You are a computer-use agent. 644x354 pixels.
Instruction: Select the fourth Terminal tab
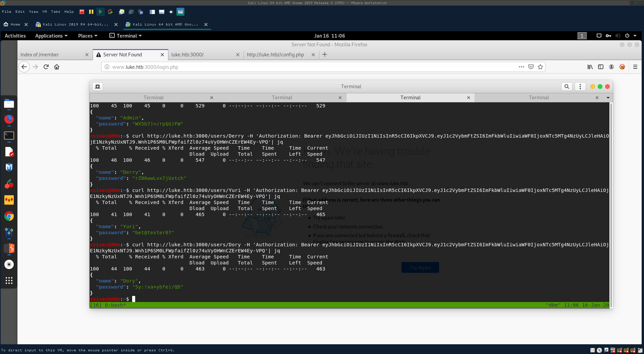[x=539, y=98]
